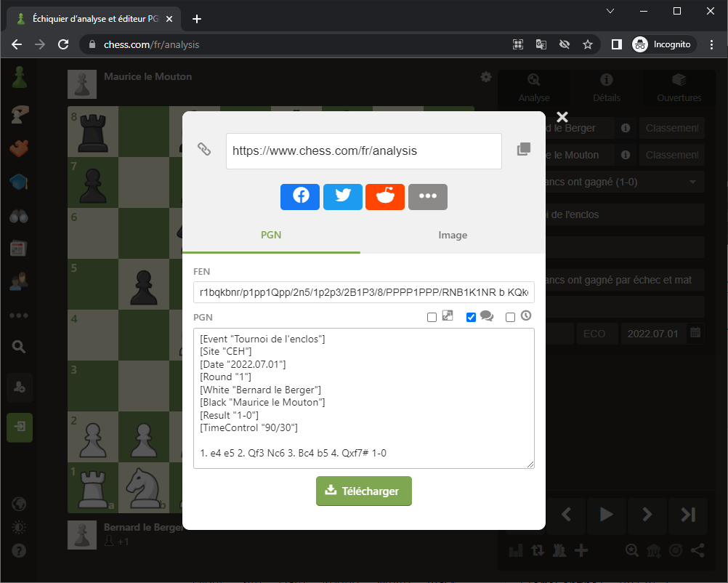The height and width of the screenshot is (583, 728).
Task: Enable the clock timestamps checkbox
Action: point(510,317)
